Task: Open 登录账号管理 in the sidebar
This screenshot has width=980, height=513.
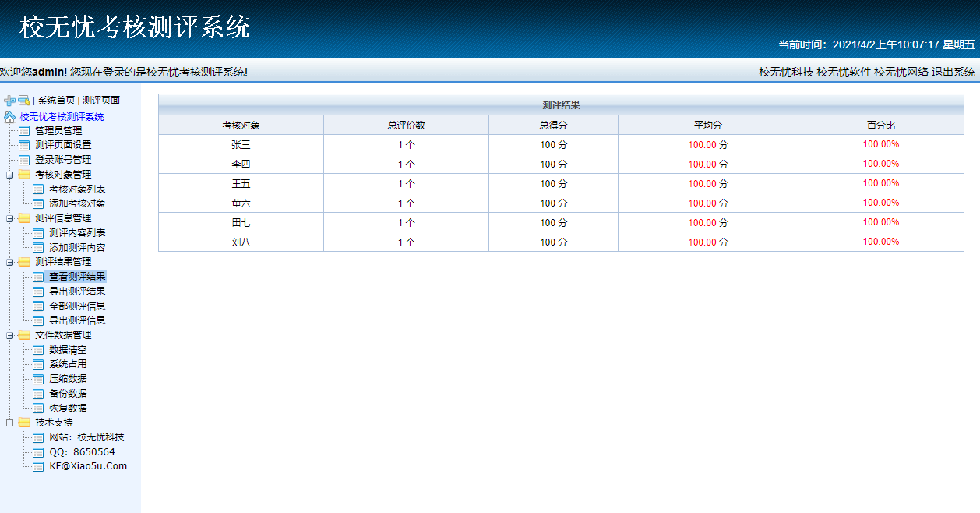Action: (63, 160)
